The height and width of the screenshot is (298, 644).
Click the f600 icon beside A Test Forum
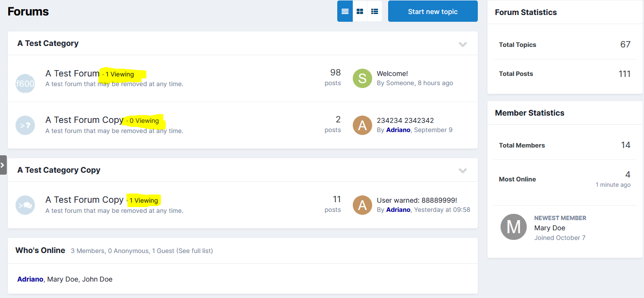(25, 83)
